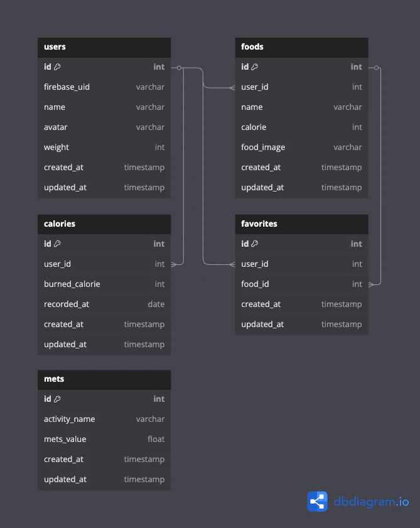
Task: Select the created_at row in mets table
Action: [104, 460]
